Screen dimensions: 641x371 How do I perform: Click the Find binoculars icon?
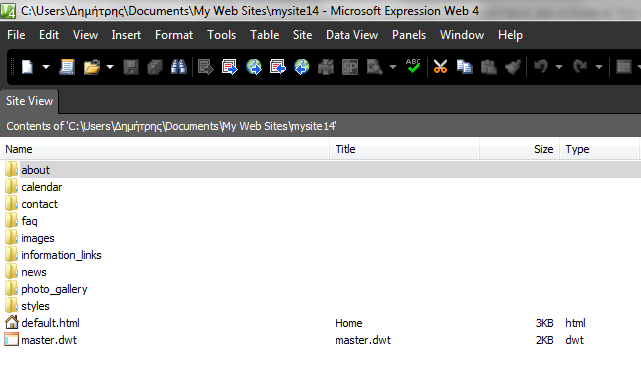[x=178, y=67]
